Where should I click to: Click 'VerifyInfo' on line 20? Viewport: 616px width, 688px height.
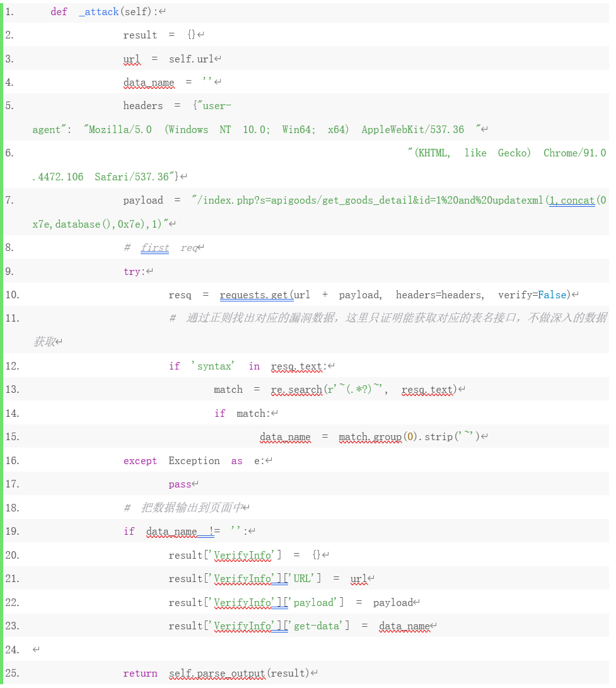pyautogui.click(x=243, y=556)
